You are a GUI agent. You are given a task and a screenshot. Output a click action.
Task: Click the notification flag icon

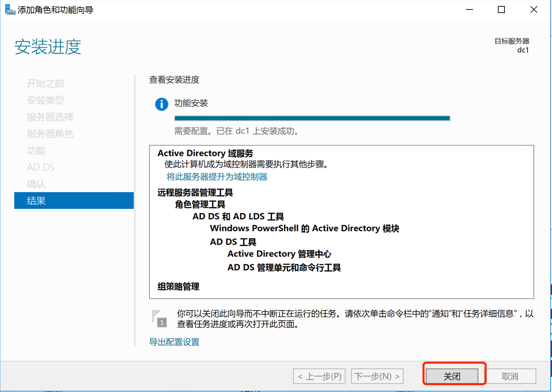click(159, 318)
